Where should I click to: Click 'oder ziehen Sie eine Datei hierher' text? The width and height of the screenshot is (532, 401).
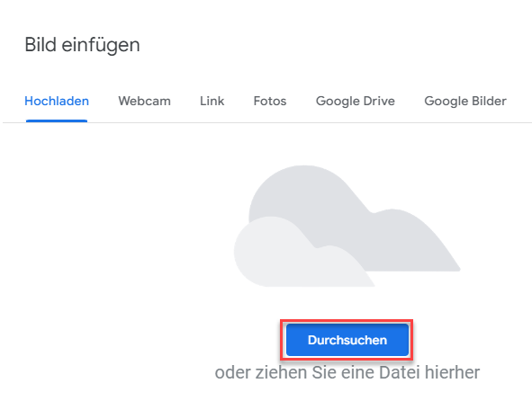point(347,372)
